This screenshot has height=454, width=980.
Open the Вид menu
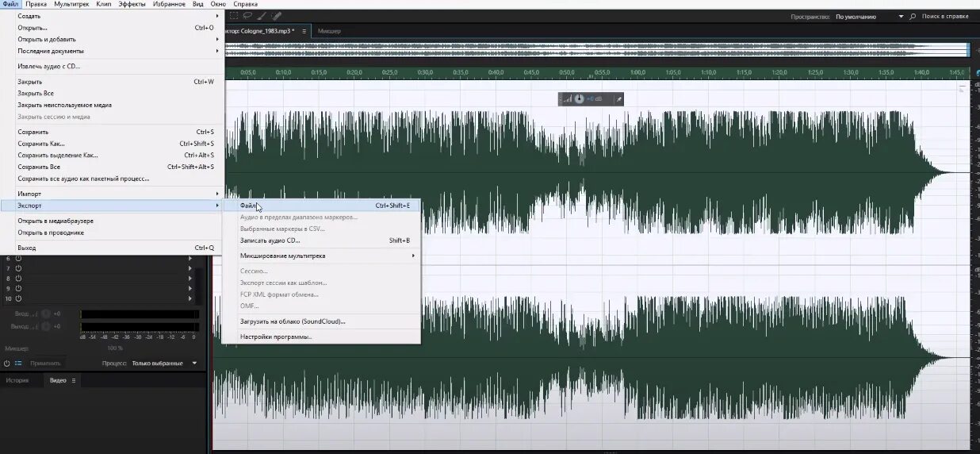[x=198, y=4]
